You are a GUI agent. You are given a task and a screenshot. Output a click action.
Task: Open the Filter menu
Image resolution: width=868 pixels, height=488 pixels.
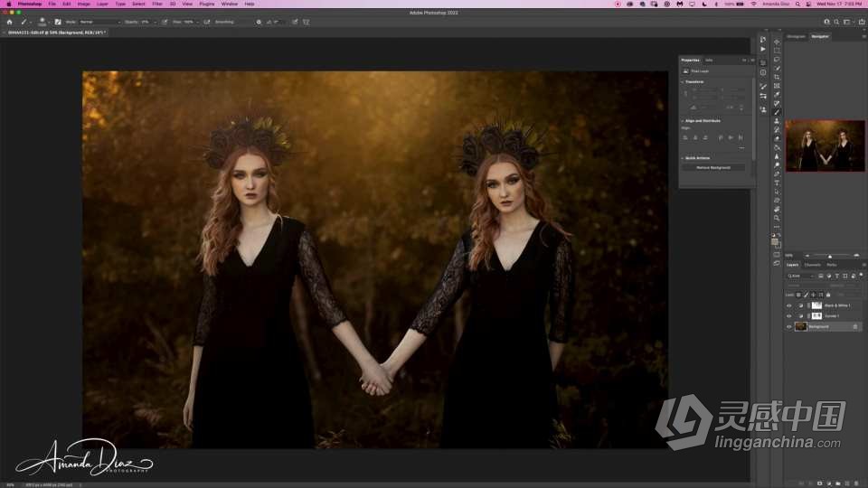[x=157, y=4]
